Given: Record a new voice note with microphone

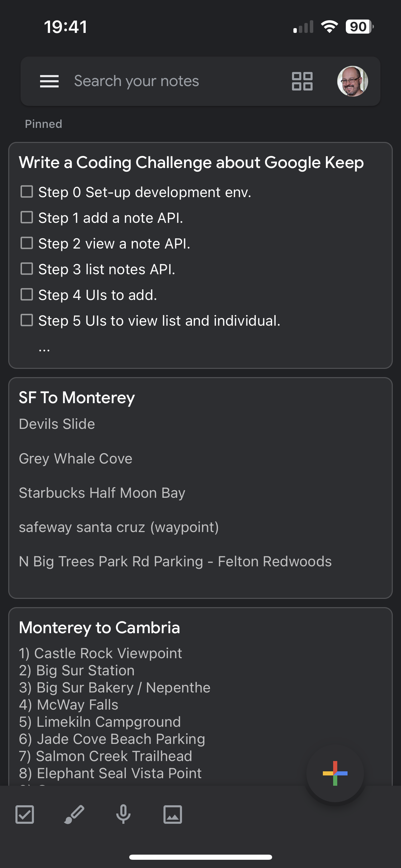Looking at the screenshot, I should (123, 815).
